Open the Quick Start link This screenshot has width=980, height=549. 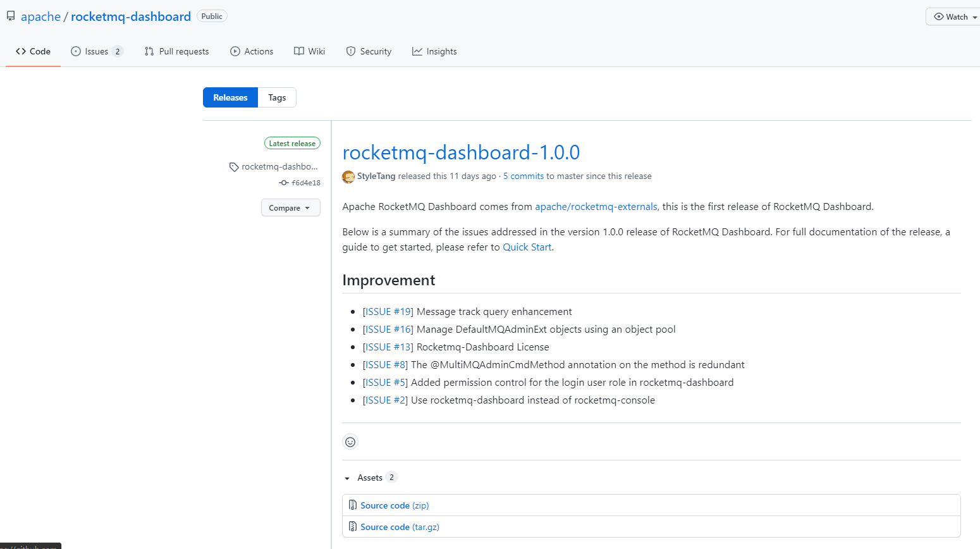point(527,247)
